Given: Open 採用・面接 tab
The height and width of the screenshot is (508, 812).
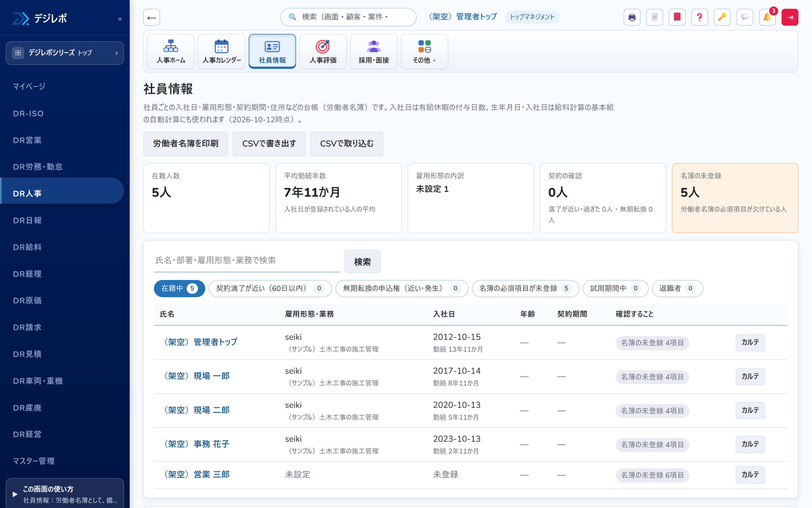Looking at the screenshot, I should pos(374,51).
